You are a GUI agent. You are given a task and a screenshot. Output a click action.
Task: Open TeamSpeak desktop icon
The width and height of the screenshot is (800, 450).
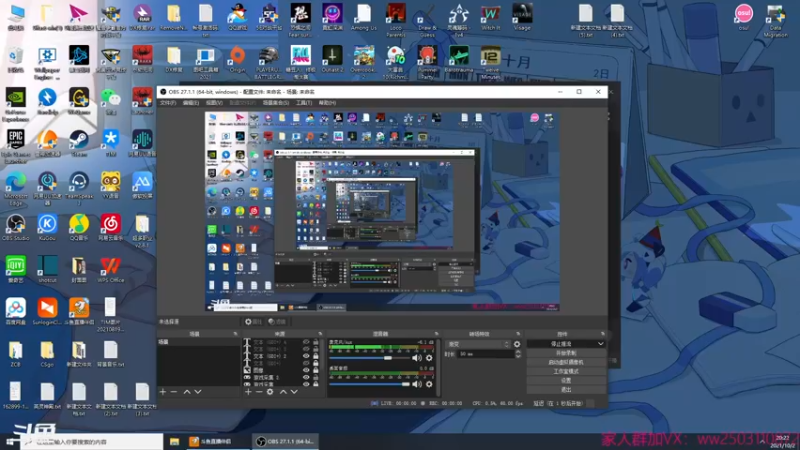pos(79,189)
